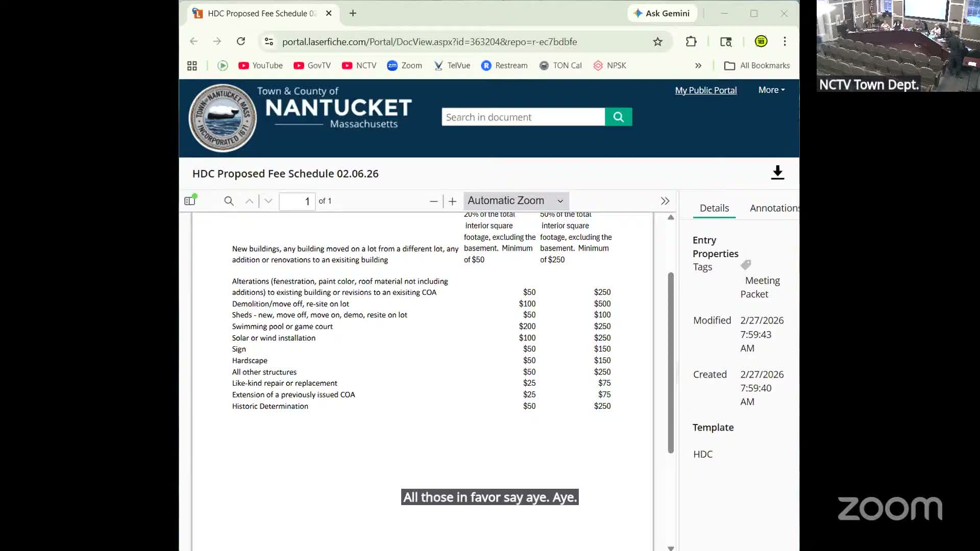
Task: Select the Details tab
Action: pos(714,208)
